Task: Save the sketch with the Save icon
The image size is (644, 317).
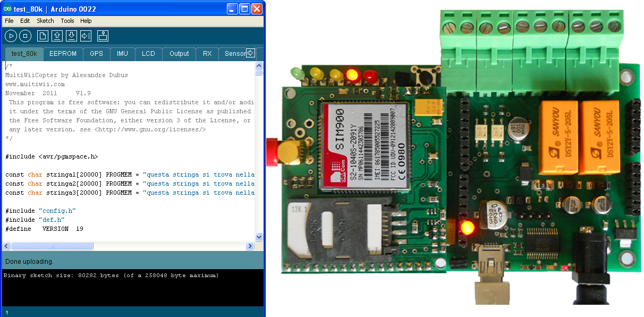Action: click(71, 36)
